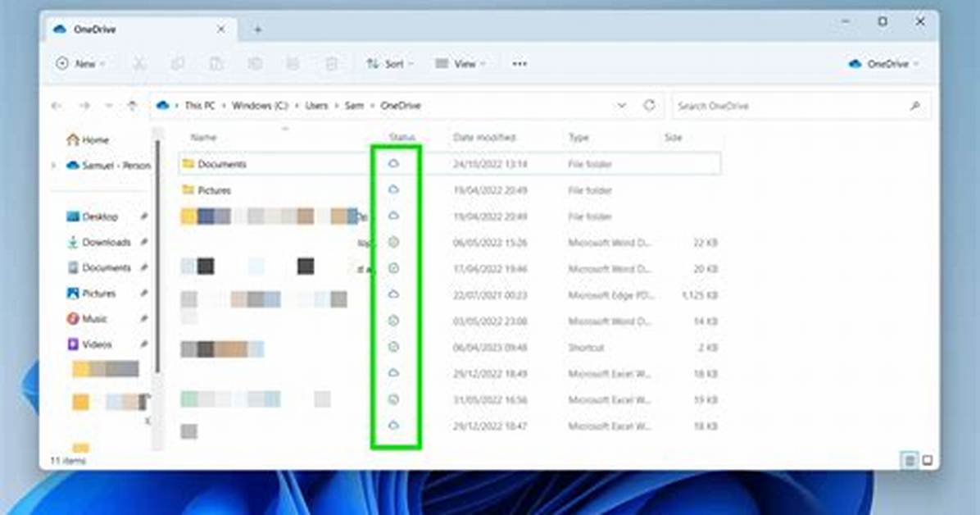Go back with the left arrow
980x515 pixels.
click(x=57, y=106)
